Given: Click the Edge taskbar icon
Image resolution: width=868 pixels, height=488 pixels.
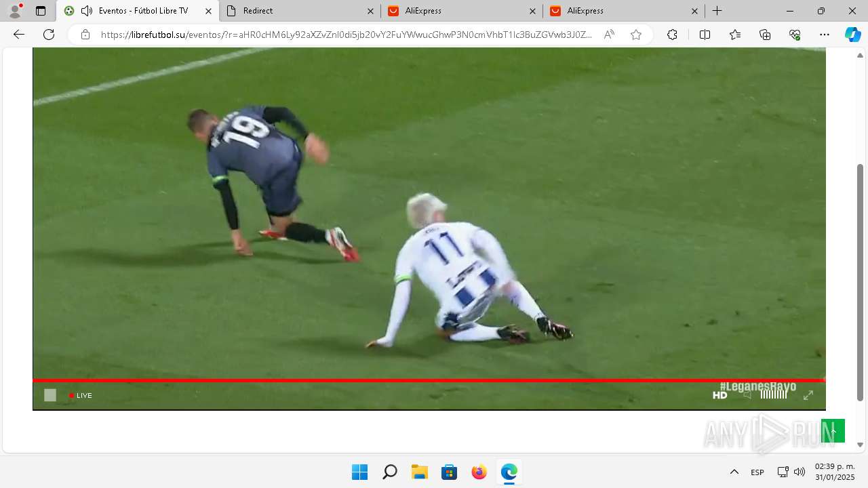Looking at the screenshot, I should pyautogui.click(x=509, y=472).
